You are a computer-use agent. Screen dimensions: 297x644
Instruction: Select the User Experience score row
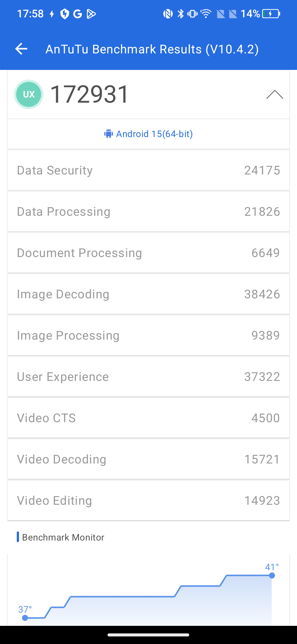tap(148, 376)
